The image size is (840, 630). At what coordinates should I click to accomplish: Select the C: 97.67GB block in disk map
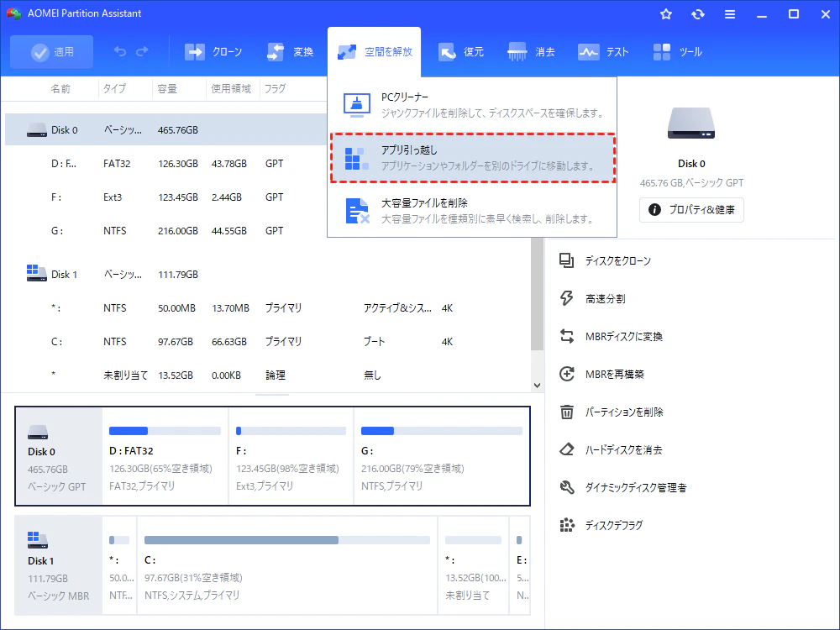coord(287,565)
